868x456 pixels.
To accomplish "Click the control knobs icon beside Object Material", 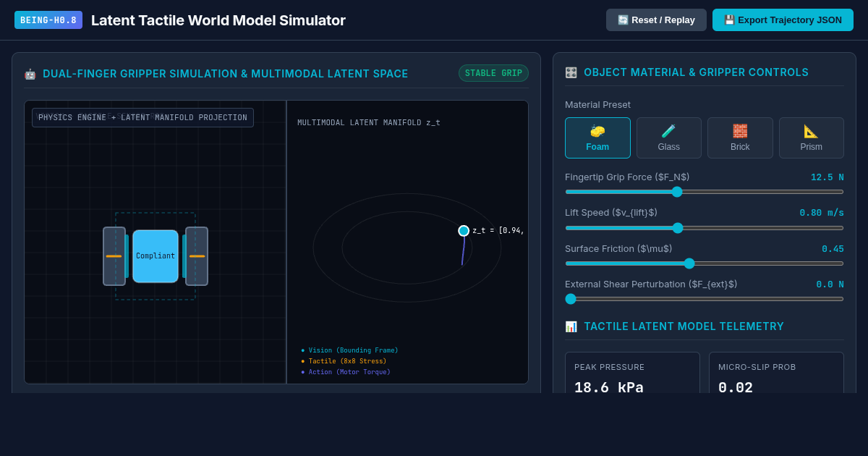I will 571,72.
